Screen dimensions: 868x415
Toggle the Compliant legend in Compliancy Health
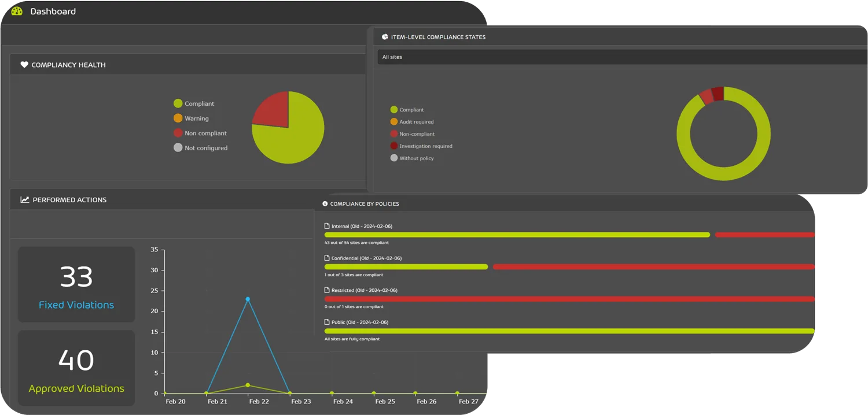pos(195,103)
